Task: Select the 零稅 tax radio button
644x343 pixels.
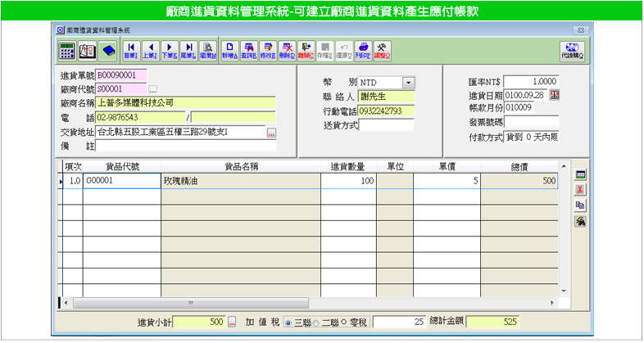Action: click(344, 323)
